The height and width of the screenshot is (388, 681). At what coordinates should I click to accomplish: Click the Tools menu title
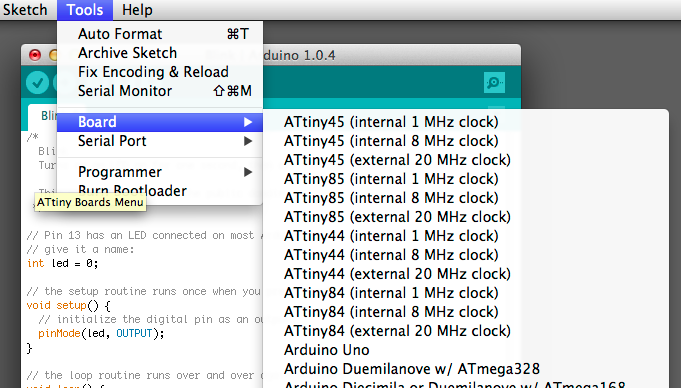pos(85,10)
